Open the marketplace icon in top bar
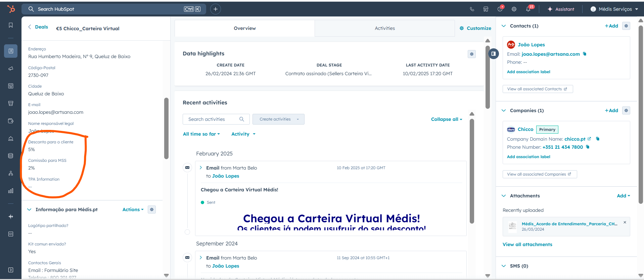 point(486,9)
